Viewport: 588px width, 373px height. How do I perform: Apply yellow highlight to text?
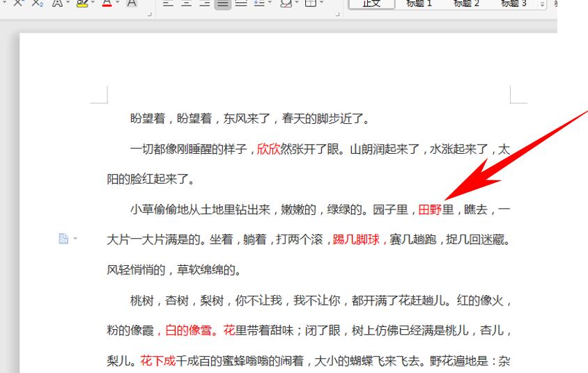point(81,4)
